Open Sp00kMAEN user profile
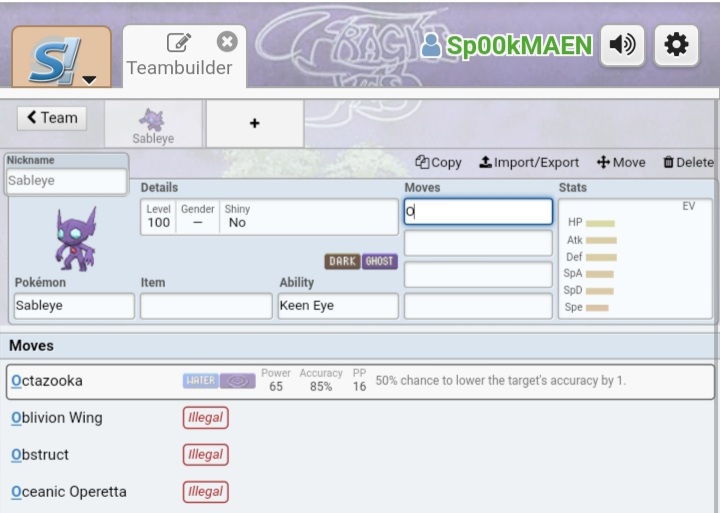The image size is (720, 513). (507, 45)
